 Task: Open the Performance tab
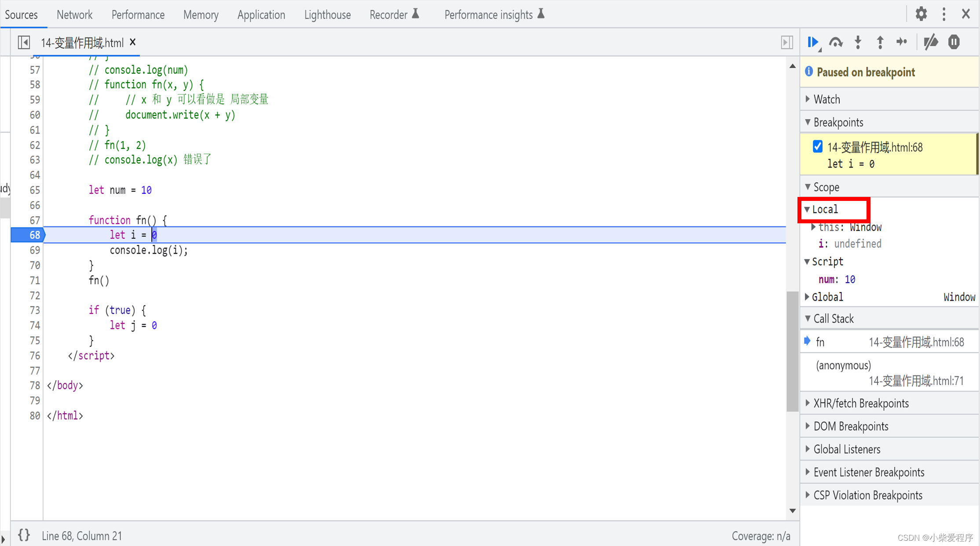(x=138, y=15)
